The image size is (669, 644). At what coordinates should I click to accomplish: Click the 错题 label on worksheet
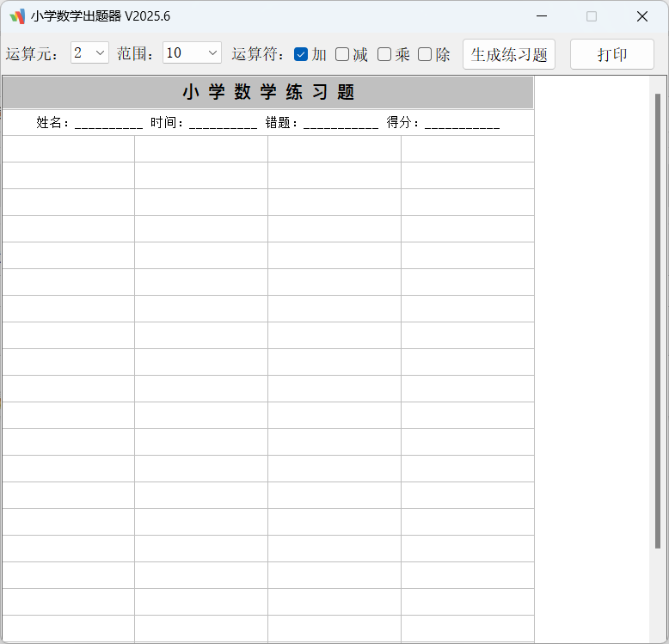coord(281,123)
